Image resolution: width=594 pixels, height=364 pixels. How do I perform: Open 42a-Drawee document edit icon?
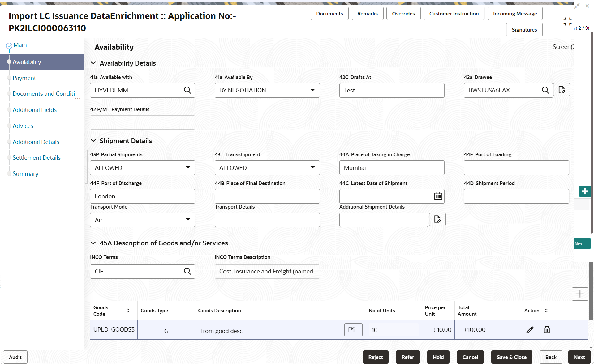(562, 90)
